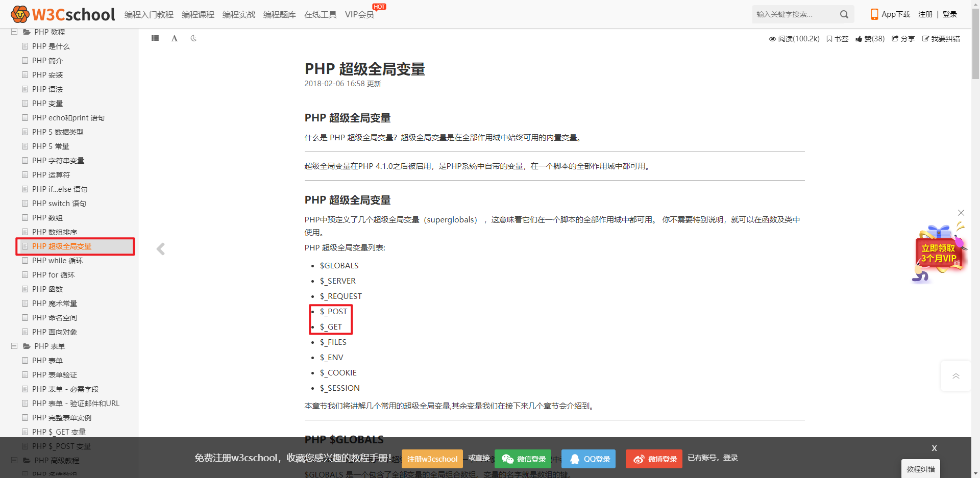
Task: Open App下载 phone icon link
Action: coord(890,14)
